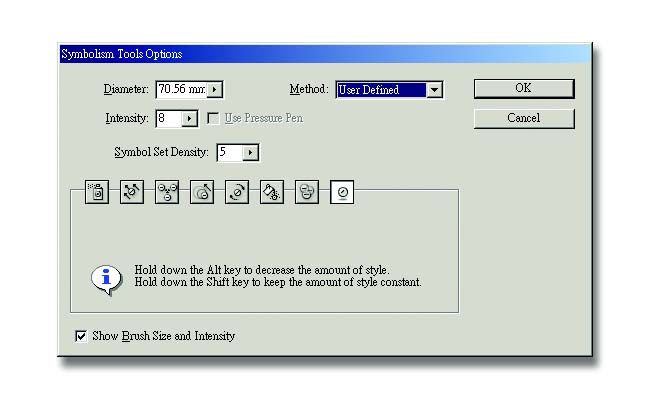The height and width of the screenshot is (397, 652).
Task: Click the Symbol Set Density input field
Action: pyautogui.click(x=230, y=153)
